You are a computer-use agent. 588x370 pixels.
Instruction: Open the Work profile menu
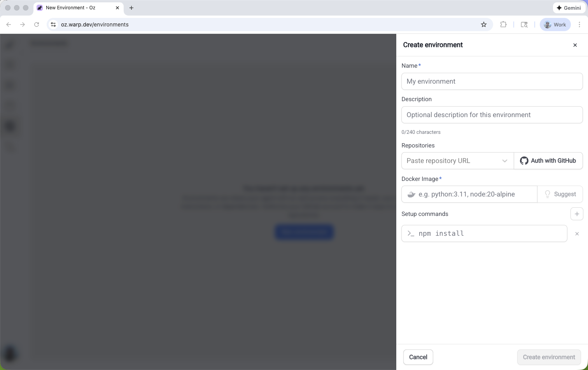[x=555, y=25]
